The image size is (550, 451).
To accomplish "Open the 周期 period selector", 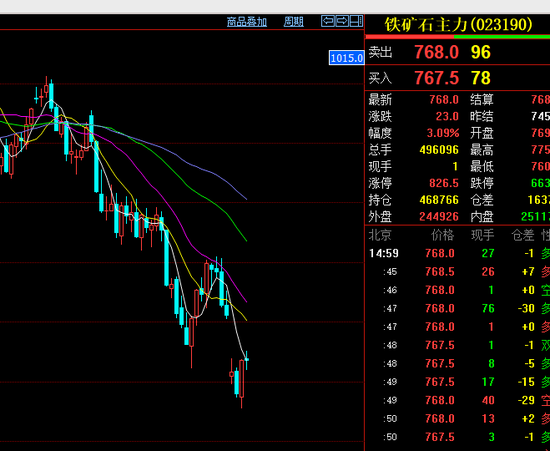I will [x=294, y=22].
